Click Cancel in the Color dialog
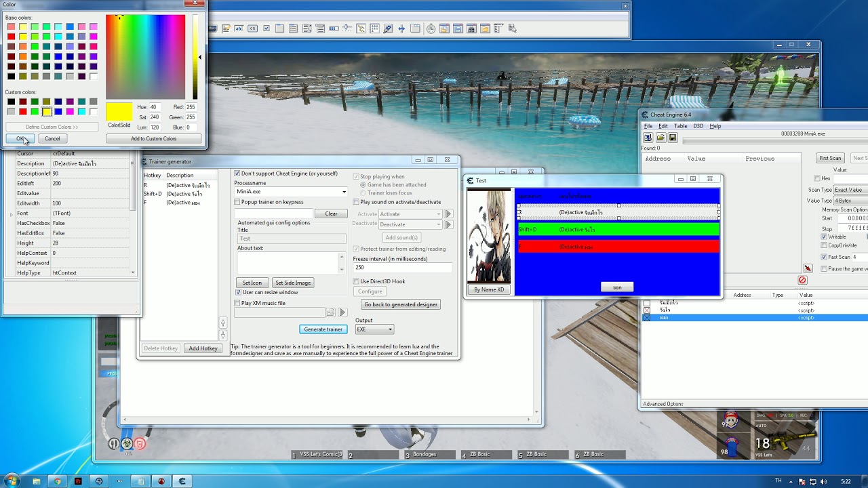Image resolution: width=868 pixels, height=488 pixels. [x=52, y=138]
